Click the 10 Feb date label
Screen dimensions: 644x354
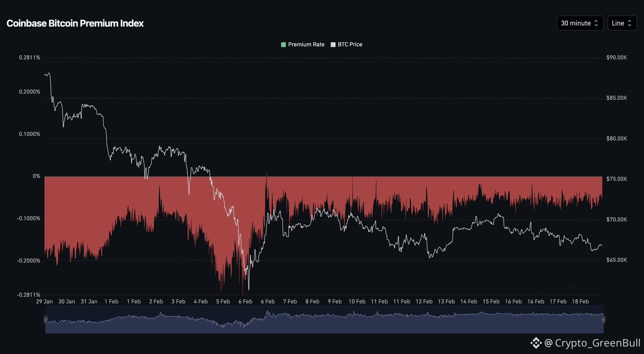[x=357, y=301]
